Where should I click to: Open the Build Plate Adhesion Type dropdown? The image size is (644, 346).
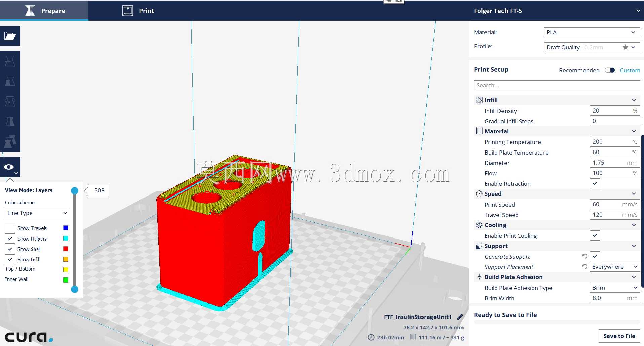(x=615, y=288)
